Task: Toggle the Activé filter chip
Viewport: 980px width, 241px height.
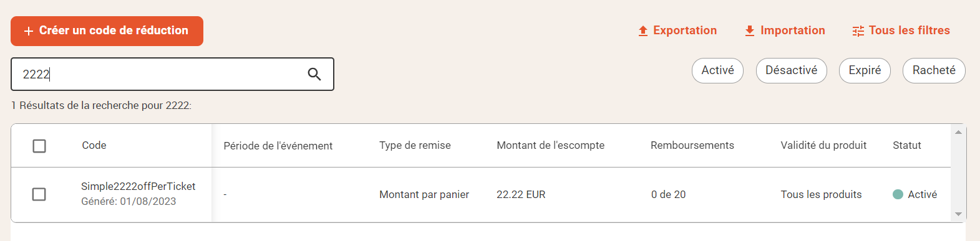Action: click(x=717, y=70)
